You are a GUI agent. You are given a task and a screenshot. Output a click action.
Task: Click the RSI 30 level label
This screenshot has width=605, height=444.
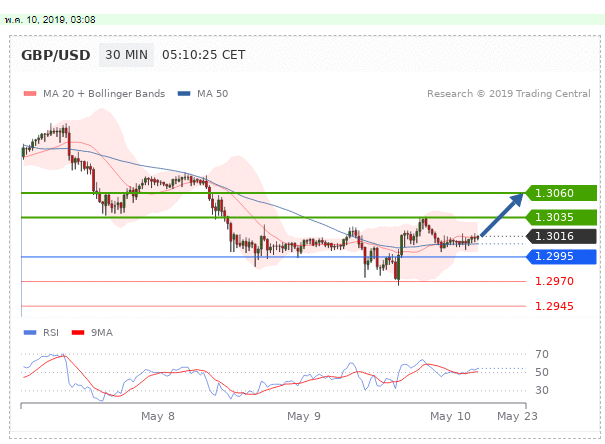point(542,390)
